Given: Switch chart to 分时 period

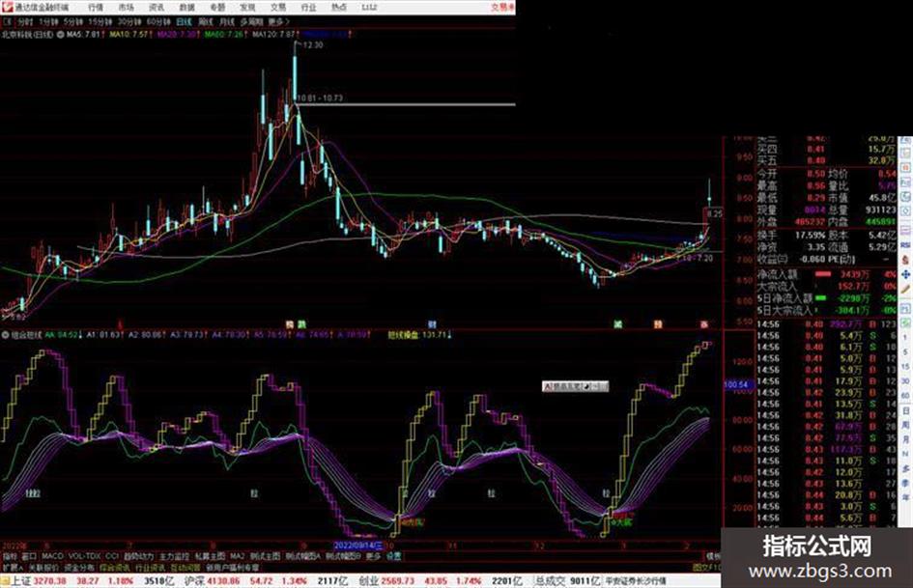Looking at the screenshot, I should (25, 22).
